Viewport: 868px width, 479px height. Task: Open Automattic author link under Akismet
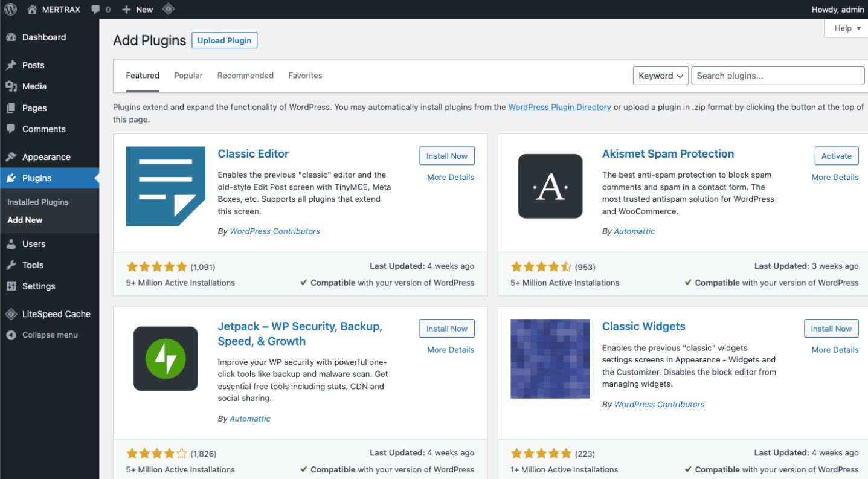634,231
